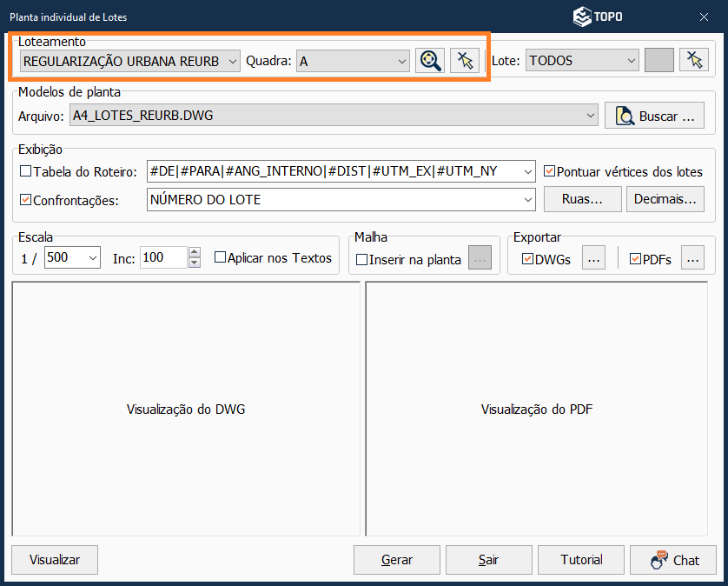
Task: Open the Ruas settings button
Action: pos(582,199)
